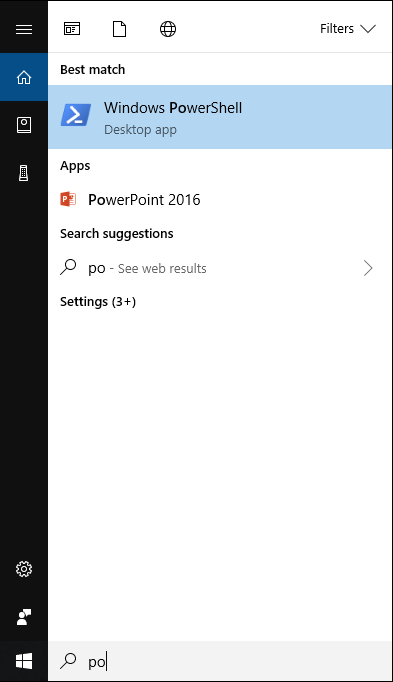This screenshot has width=393, height=682.
Task: Open the Filters dropdown
Action: pos(347,29)
